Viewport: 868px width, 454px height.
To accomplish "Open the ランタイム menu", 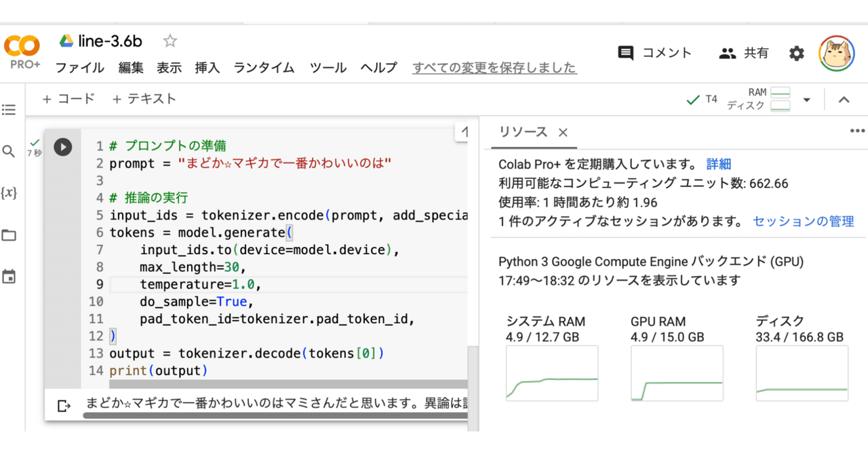I will click(264, 68).
